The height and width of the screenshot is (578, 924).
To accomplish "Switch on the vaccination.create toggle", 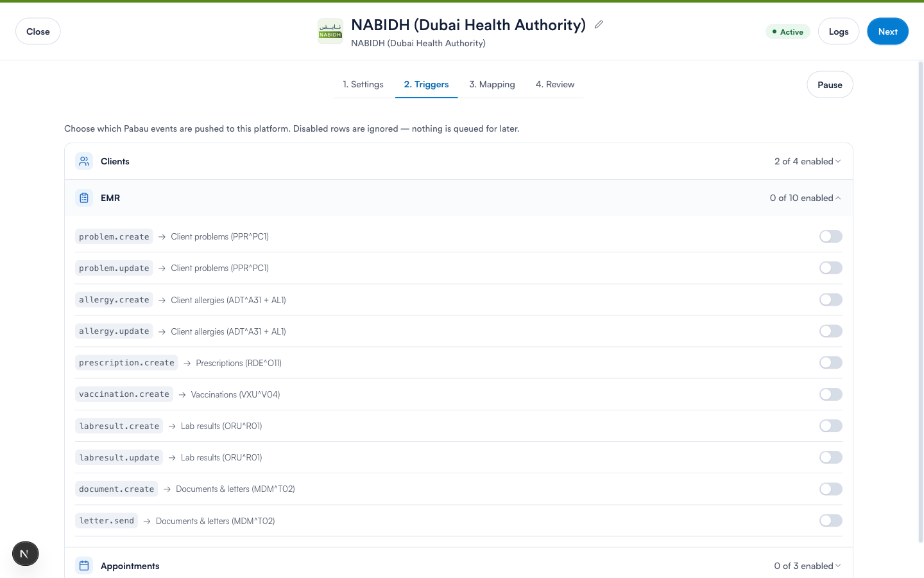I will coord(831,394).
